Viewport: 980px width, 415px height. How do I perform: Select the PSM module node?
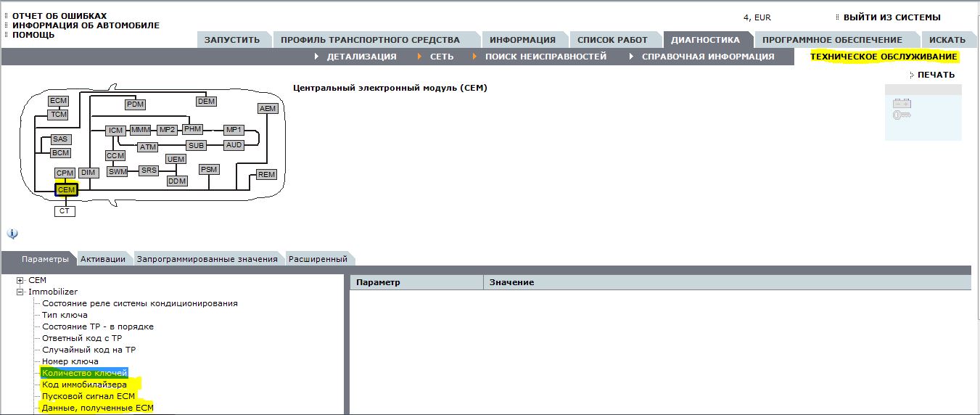(209, 169)
